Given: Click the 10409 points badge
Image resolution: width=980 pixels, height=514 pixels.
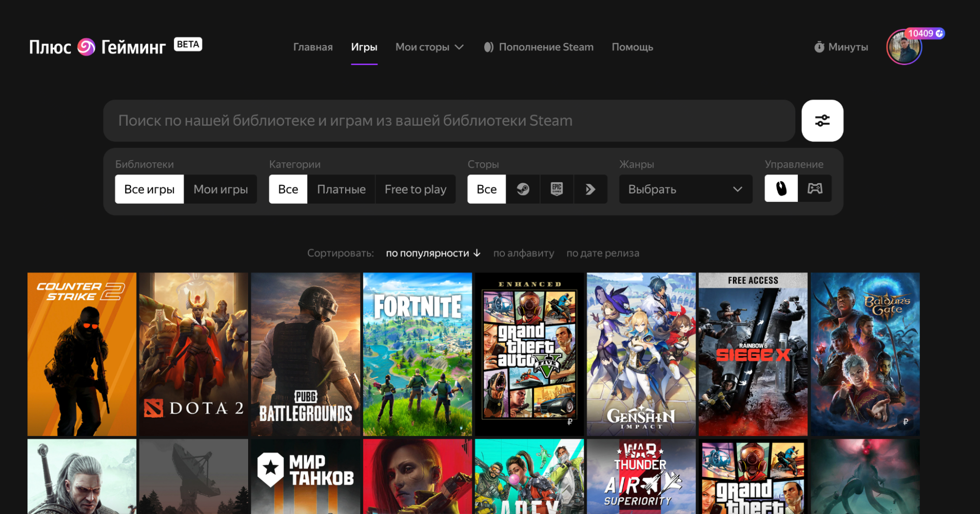Looking at the screenshot, I should pos(925,33).
